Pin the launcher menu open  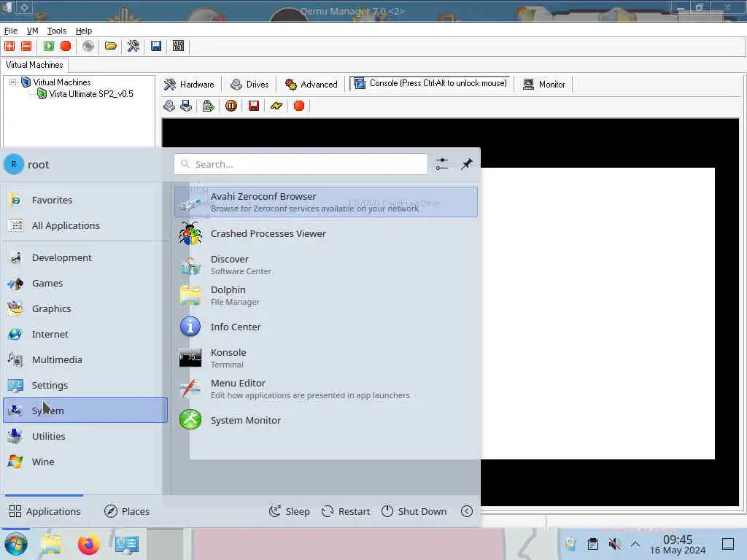coord(466,164)
